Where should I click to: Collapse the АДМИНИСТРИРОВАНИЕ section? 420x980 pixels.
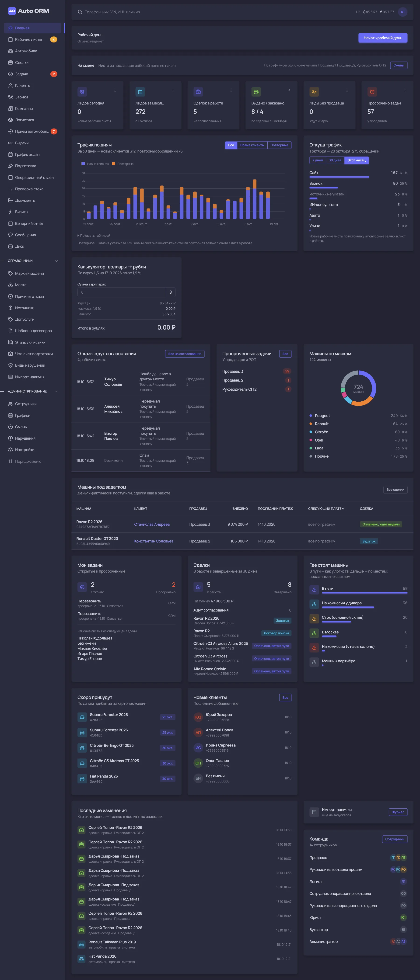pyautogui.click(x=56, y=392)
